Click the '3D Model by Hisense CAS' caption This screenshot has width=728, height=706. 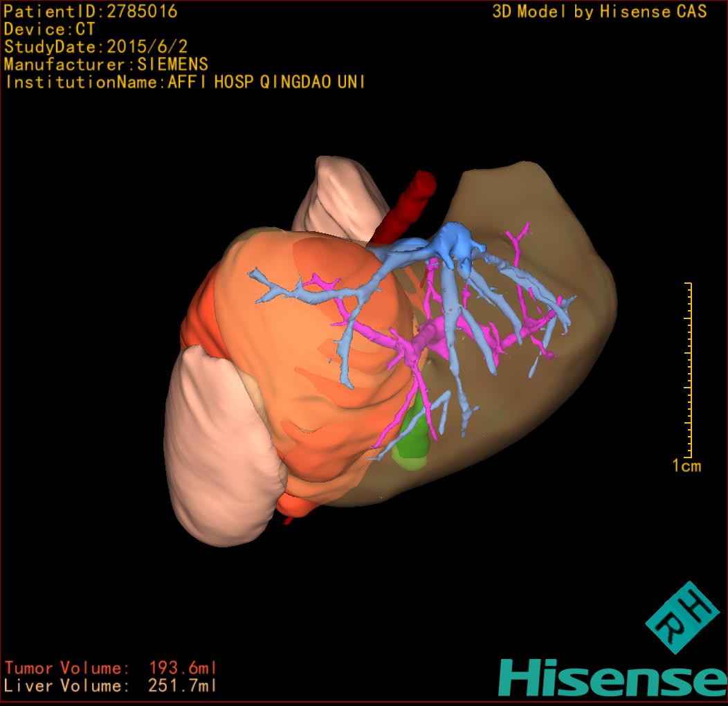[x=599, y=12]
